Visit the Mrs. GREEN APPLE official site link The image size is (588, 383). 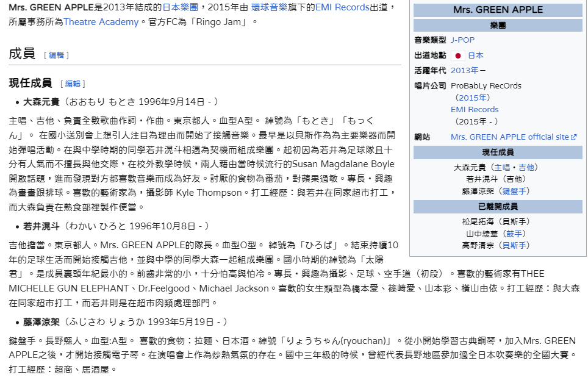pos(510,137)
